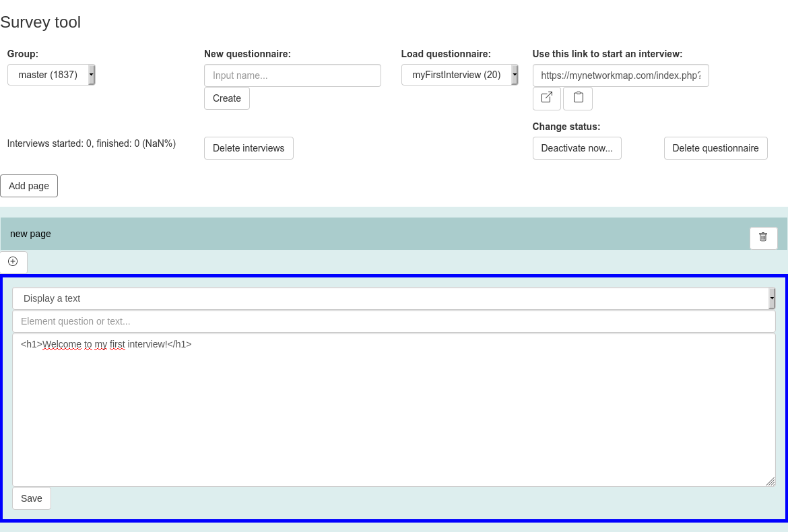Screen dimensions: 788x532
Task: Grab the textarea resize handle corner
Action: [770, 481]
